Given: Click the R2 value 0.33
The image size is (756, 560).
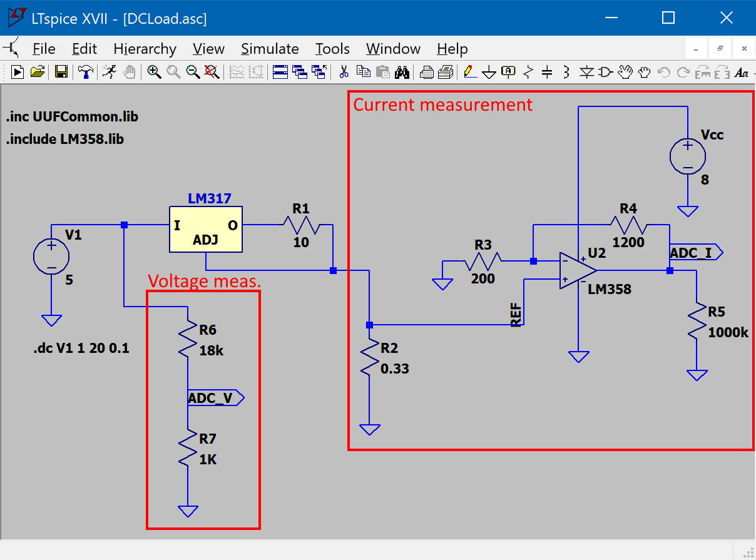Looking at the screenshot, I should tap(395, 369).
